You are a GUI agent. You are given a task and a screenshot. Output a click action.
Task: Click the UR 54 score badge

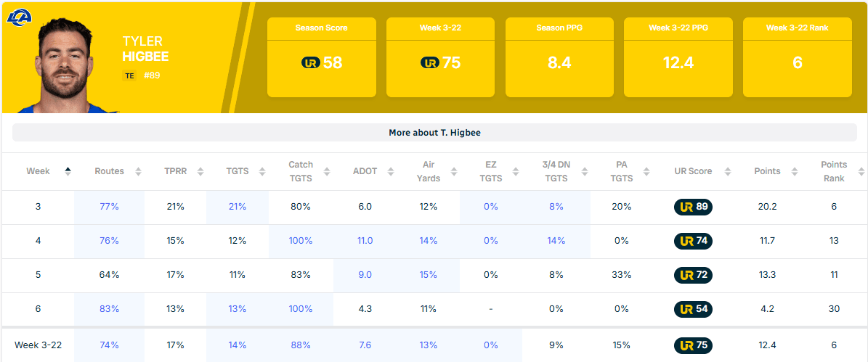coord(693,309)
